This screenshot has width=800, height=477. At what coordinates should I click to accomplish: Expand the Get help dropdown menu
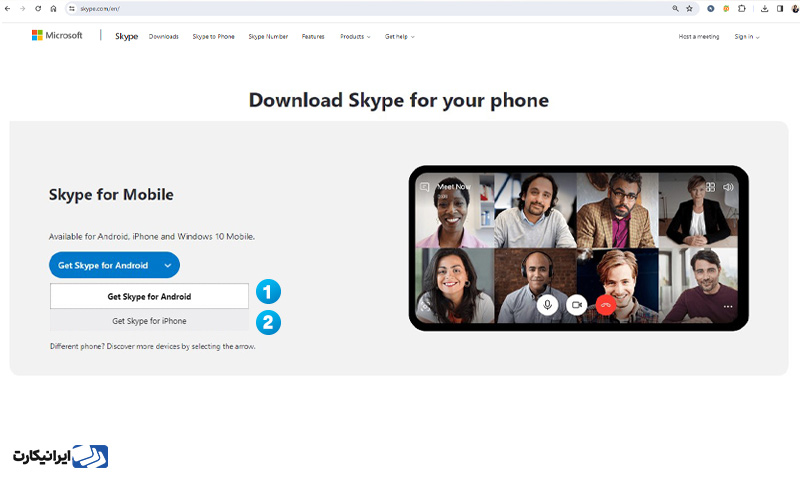[399, 37]
